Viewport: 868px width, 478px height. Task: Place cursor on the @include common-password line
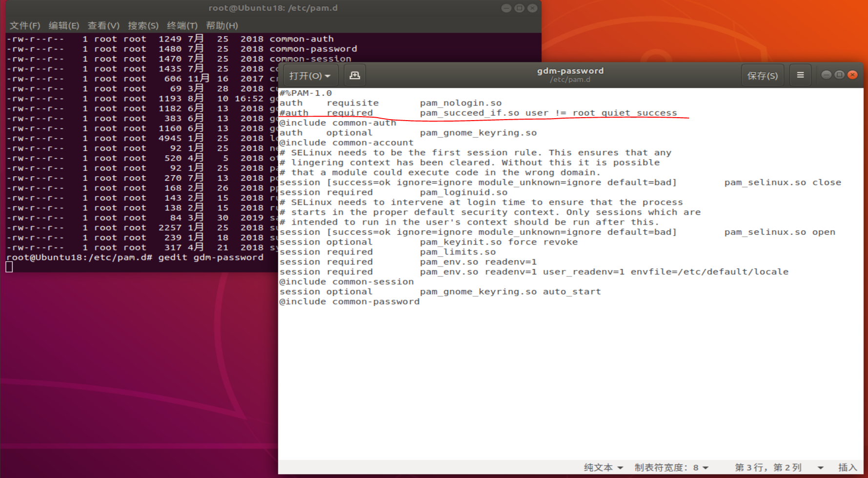349,301
